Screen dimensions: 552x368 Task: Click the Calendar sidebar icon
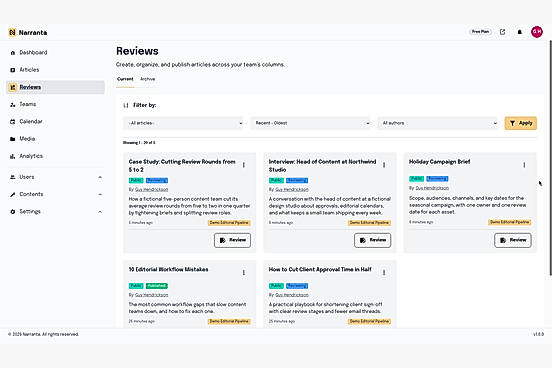point(13,121)
